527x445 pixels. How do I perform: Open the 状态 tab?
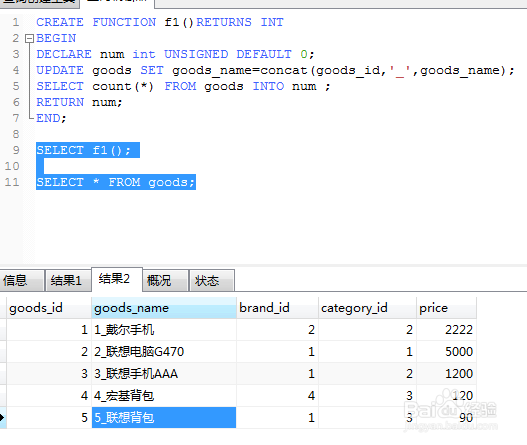pos(212,280)
